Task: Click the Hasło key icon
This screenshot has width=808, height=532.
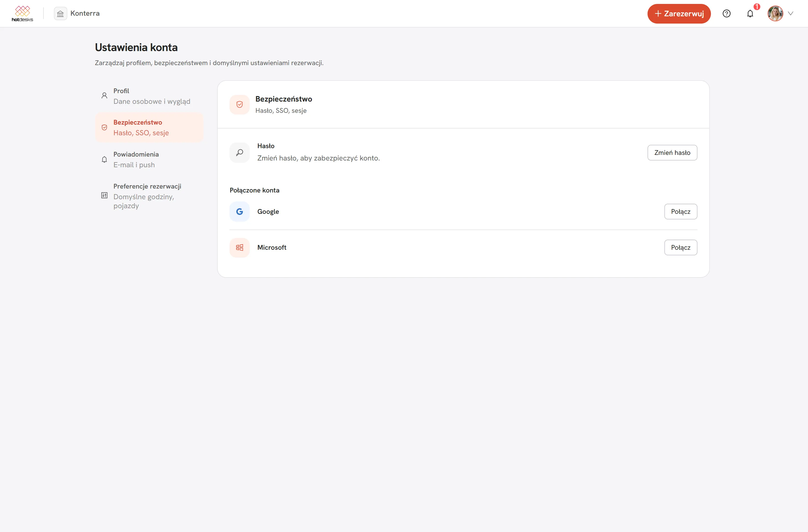Action: pos(239,153)
